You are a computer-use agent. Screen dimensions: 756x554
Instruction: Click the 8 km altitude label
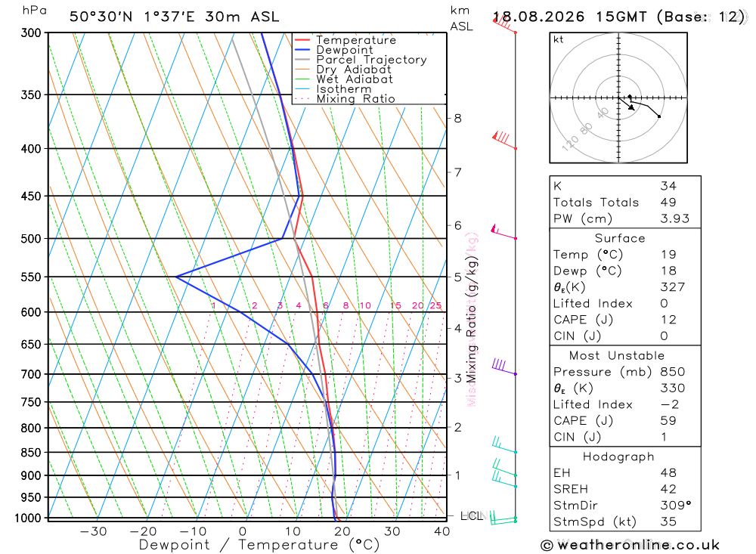pos(457,118)
